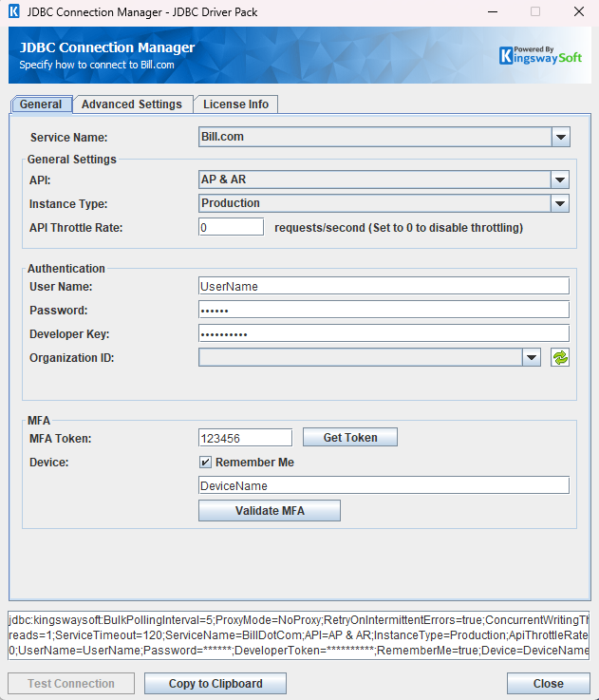599x700 pixels.
Task: Click the 'Developer Key:' label
Action: point(69,334)
